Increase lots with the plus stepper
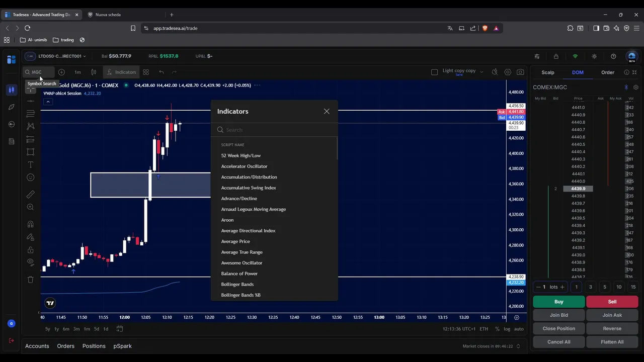Screen dimensions: 644x362 click(x=562, y=287)
